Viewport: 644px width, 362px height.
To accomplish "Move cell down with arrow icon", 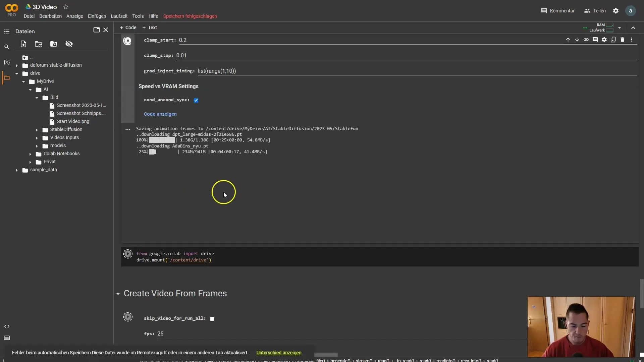I will pos(577,40).
